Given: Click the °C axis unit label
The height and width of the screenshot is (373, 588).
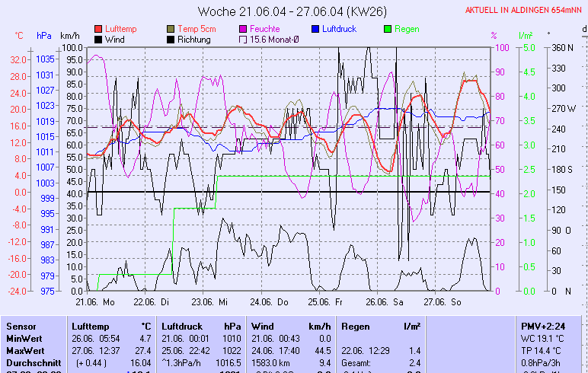Looking at the screenshot, I should click(x=19, y=36).
